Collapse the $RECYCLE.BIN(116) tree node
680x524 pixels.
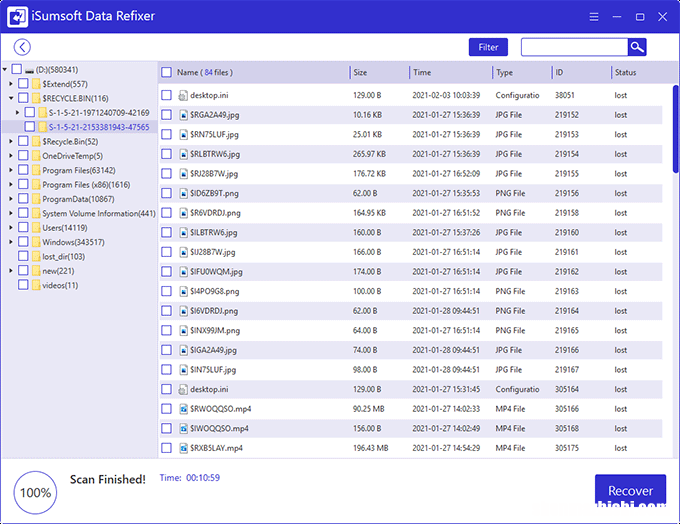(x=11, y=98)
